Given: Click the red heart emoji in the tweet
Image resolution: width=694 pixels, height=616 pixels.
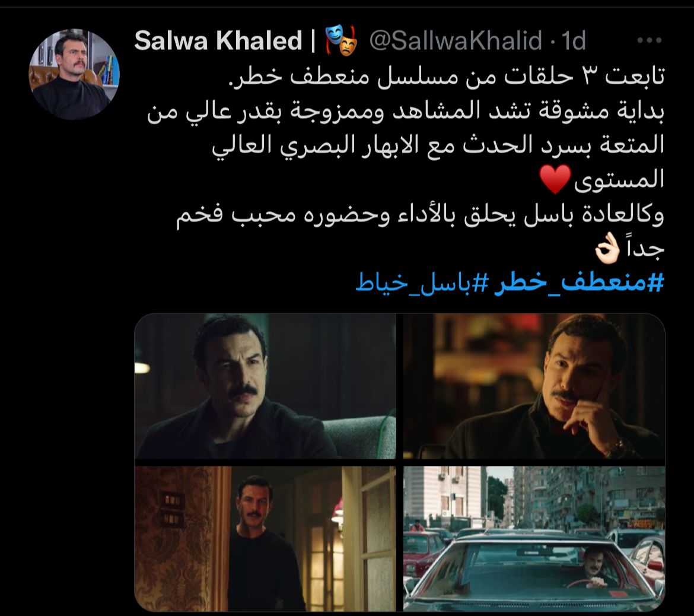Looking at the screenshot, I should coord(555,179).
